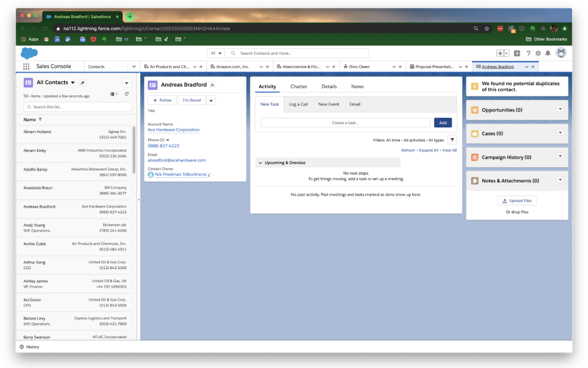The width and height of the screenshot is (588, 368).
Task: Open the Opportunities card dropdown menu
Action: coord(560,109)
